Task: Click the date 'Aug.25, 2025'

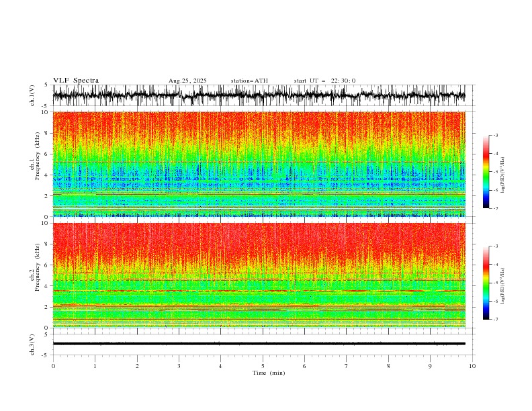Action: tap(187, 81)
